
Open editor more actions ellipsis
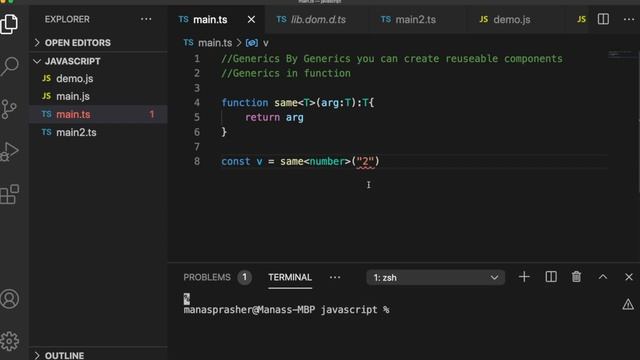click(629, 19)
